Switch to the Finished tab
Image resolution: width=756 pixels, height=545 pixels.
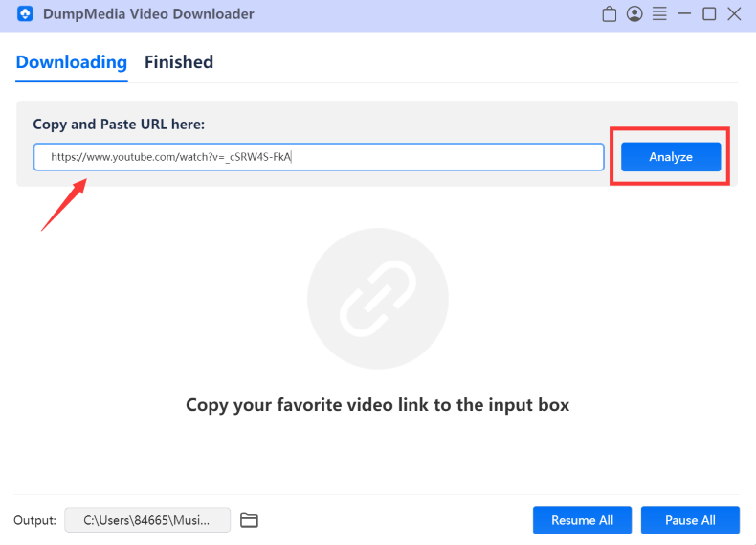click(179, 62)
